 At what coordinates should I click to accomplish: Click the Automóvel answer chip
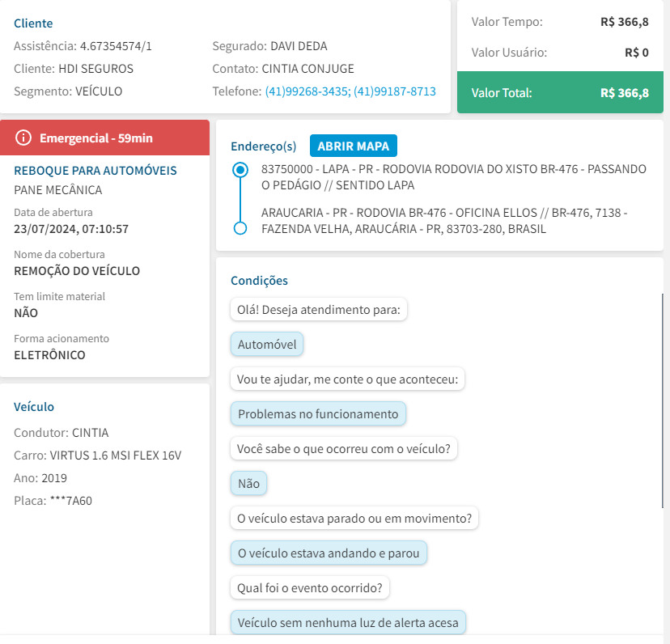(x=267, y=345)
